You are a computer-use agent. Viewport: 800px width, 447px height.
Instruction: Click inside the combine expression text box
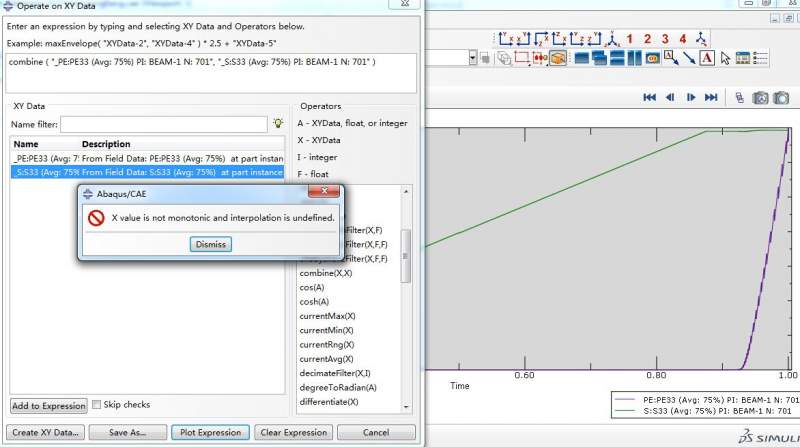click(x=211, y=73)
